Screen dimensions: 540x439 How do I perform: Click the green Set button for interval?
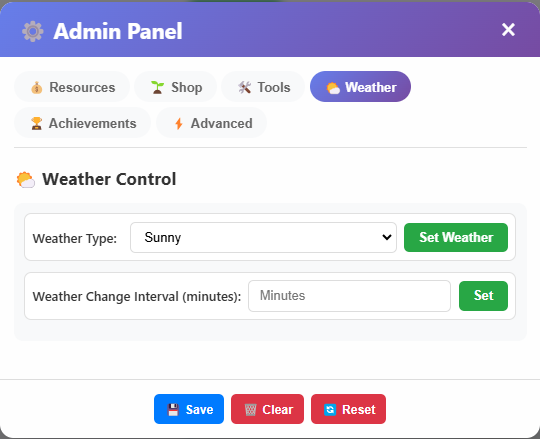coord(484,296)
